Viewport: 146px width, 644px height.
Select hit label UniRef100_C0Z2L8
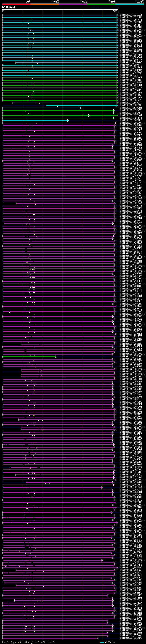point(131,120)
